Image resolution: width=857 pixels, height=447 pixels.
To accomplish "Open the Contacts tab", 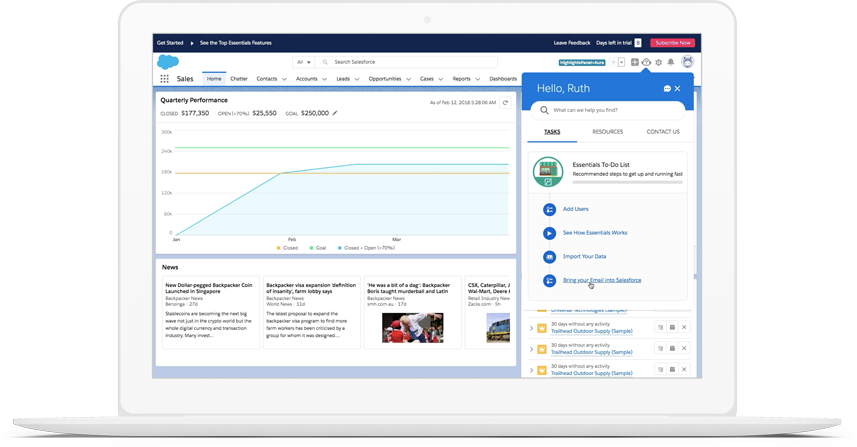I will click(267, 79).
